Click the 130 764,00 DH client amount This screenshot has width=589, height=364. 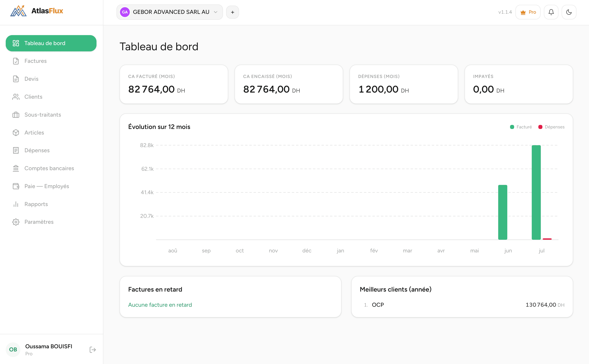[x=545, y=305]
